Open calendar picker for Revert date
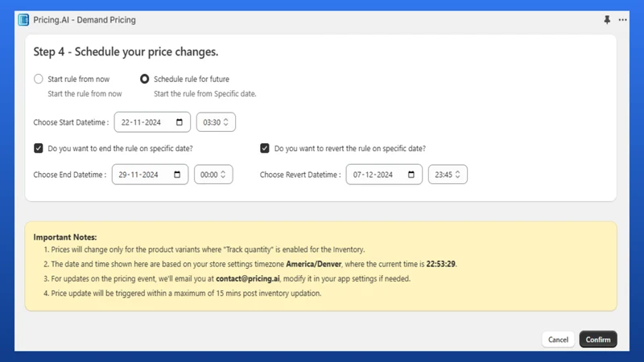Image resolution: width=644 pixels, height=362 pixels. point(411,175)
